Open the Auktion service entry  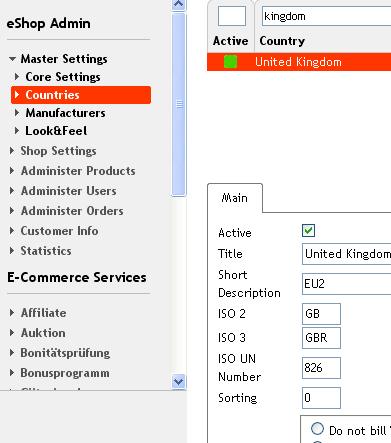pyautogui.click(x=43, y=333)
